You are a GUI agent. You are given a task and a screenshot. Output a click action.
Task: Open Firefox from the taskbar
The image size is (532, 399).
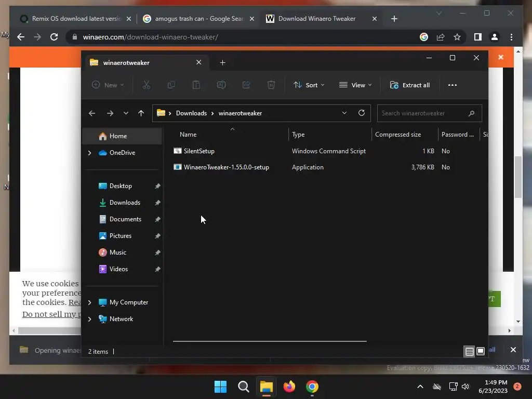pos(289,387)
